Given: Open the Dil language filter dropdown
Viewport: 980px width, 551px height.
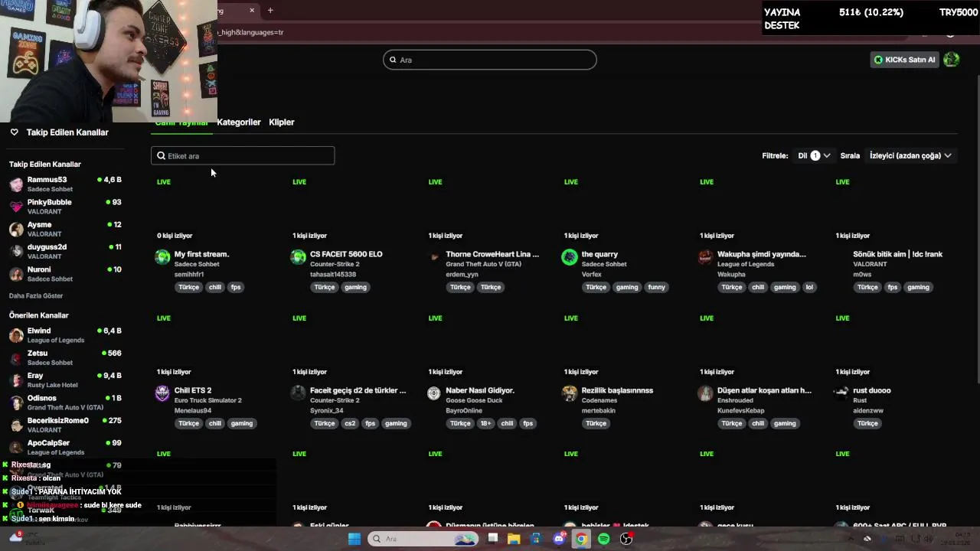Looking at the screenshot, I should point(814,155).
